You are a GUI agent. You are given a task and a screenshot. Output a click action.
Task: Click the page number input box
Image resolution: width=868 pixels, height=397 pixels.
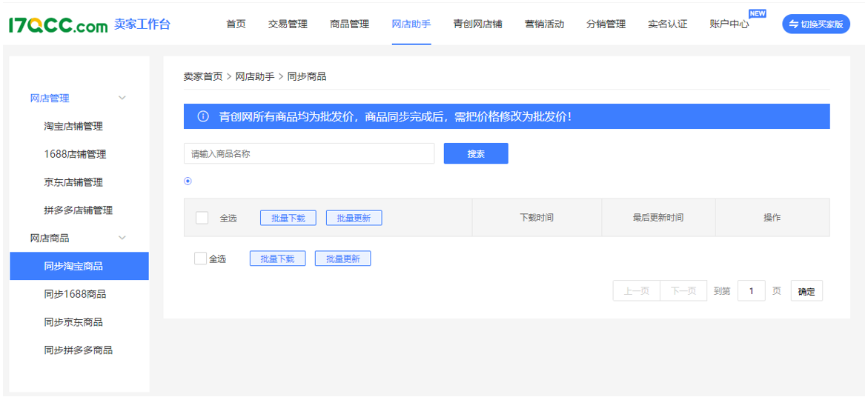pos(751,291)
